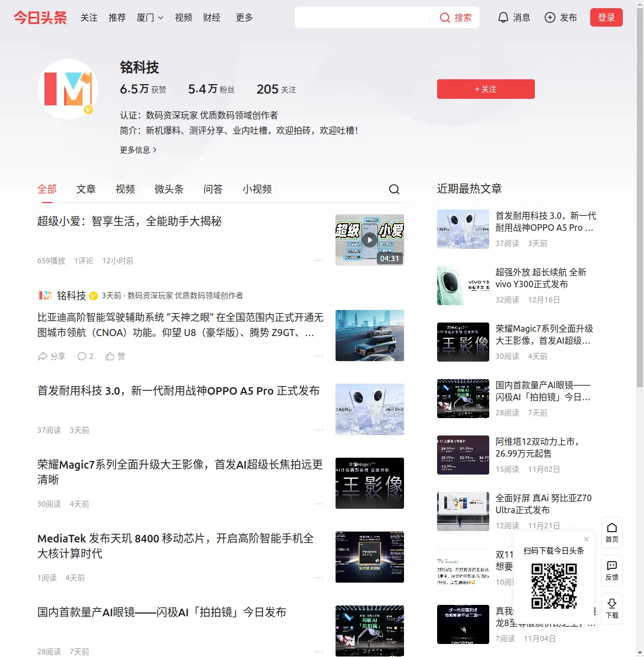Image resolution: width=644 pixels, height=657 pixels.
Task: Switch to the 文章 tab
Action: click(86, 189)
